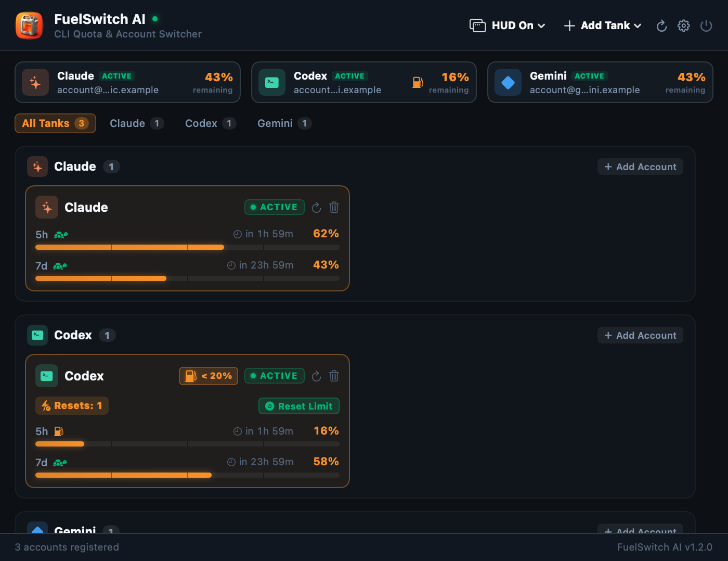The image size is (728, 561).
Task: Click the 62% value on Claude 5h row
Action: pyautogui.click(x=326, y=234)
